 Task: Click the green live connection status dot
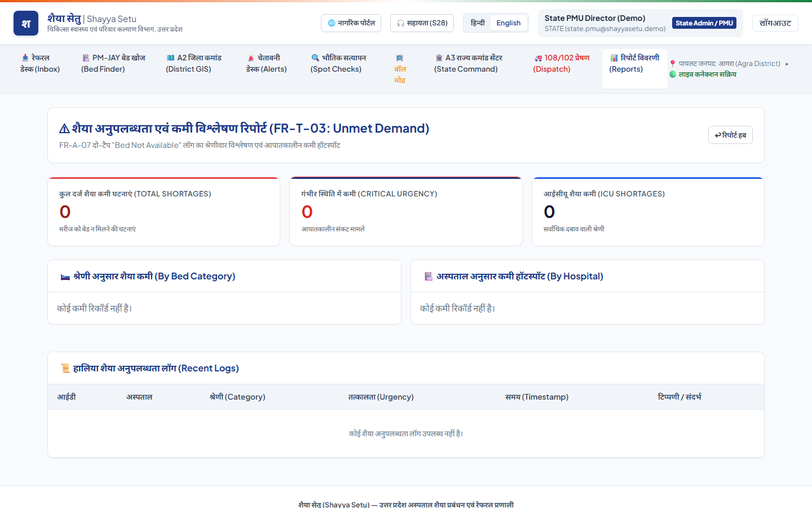click(x=673, y=75)
